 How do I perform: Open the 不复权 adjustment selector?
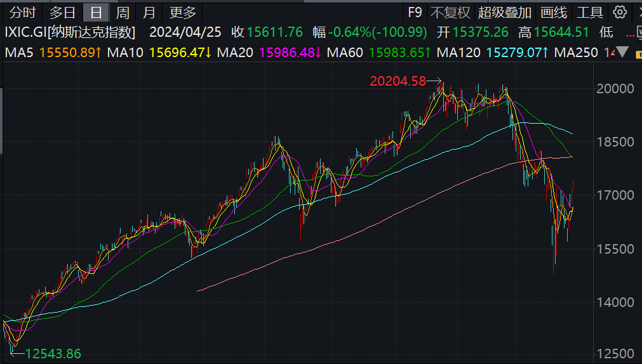[x=450, y=12]
